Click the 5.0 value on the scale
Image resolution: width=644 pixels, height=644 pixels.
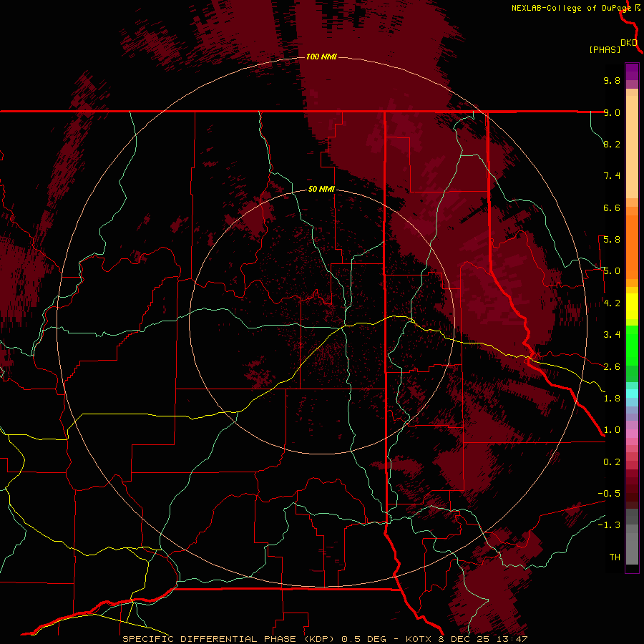(x=612, y=271)
